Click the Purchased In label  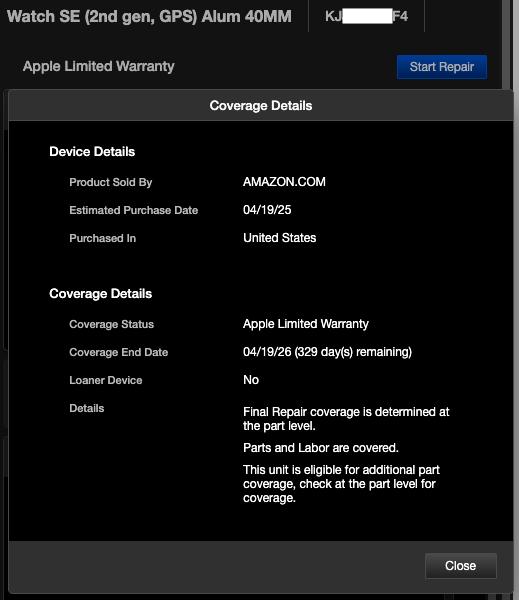pos(103,238)
